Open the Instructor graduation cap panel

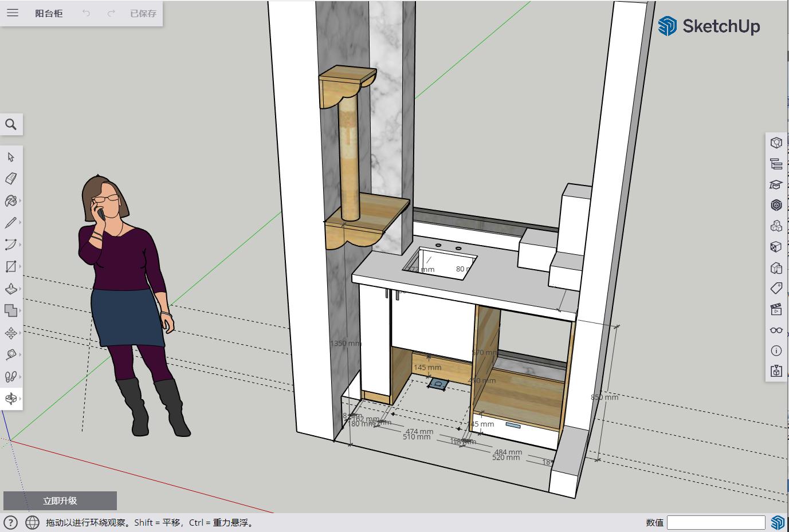click(776, 184)
